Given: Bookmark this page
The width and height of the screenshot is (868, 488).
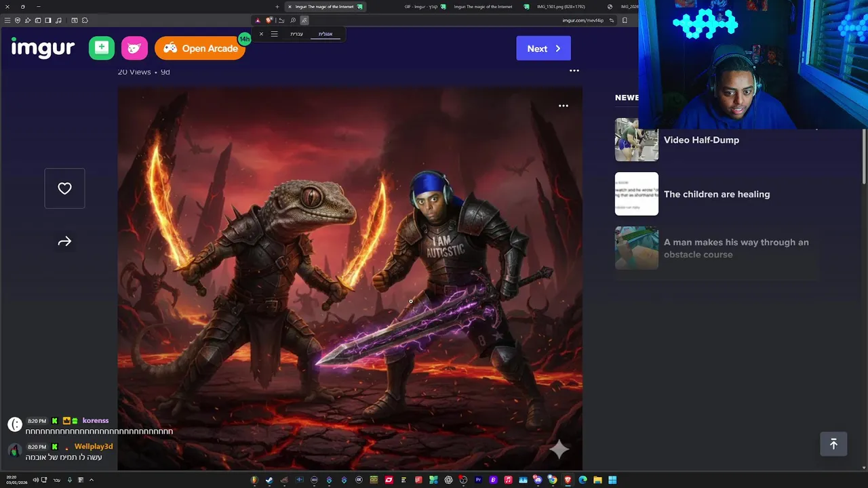Looking at the screenshot, I should point(625,20).
